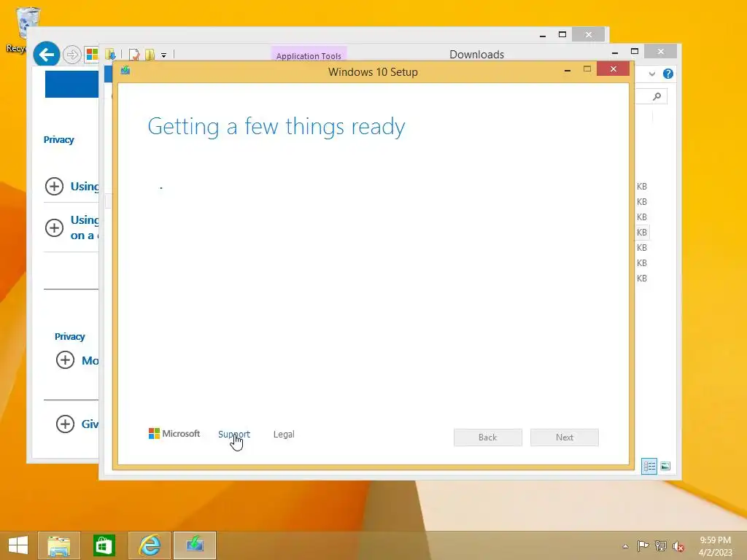Image resolution: width=747 pixels, height=560 pixels.
Task: Open Internet Explorer from the taskbar
Action: (x=150, y=545)
